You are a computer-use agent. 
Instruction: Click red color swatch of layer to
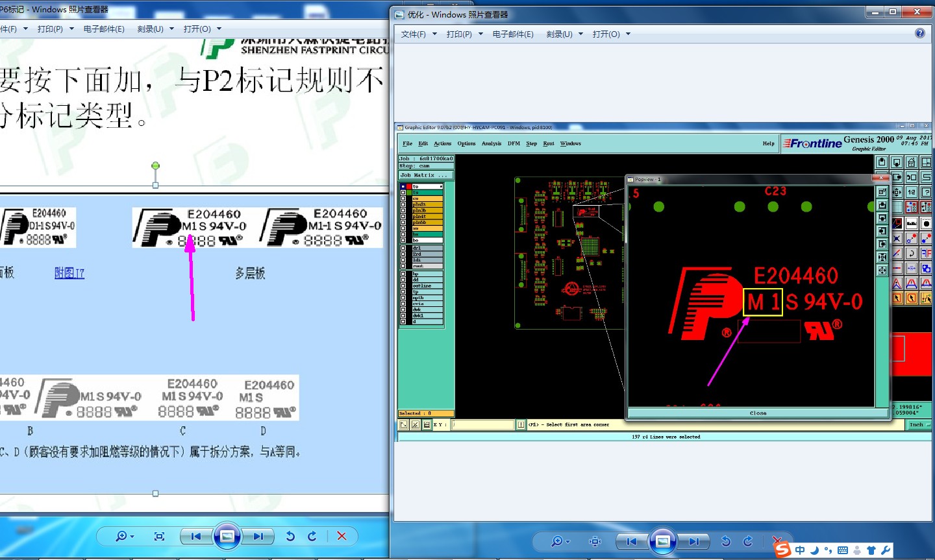click(409, 187)
